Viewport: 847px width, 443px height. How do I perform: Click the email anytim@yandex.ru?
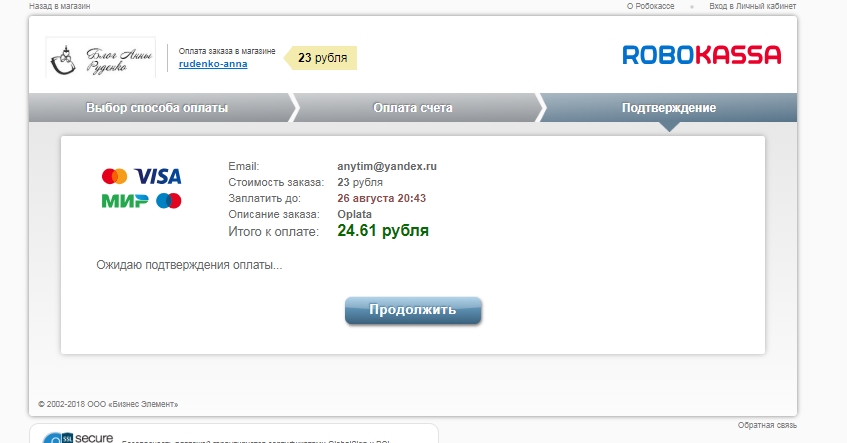click(387, 166)
